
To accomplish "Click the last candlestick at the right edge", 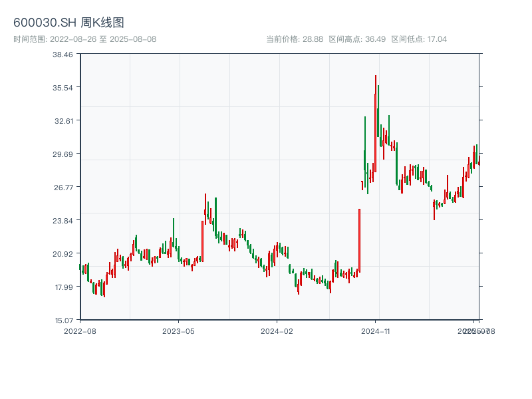I will click(479, 160).
